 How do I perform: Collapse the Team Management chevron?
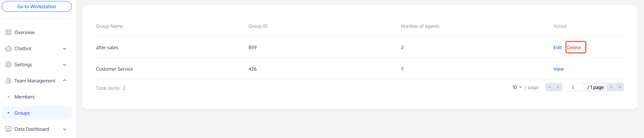[x=65, y=80]
